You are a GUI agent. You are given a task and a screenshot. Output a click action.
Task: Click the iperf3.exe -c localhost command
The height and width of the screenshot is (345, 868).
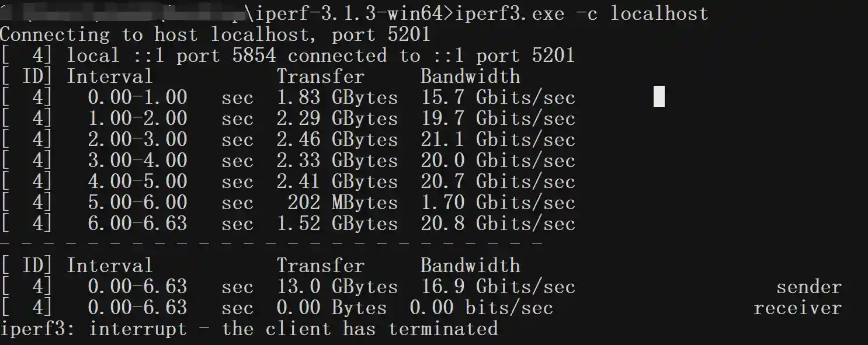[x=581, y=13]
